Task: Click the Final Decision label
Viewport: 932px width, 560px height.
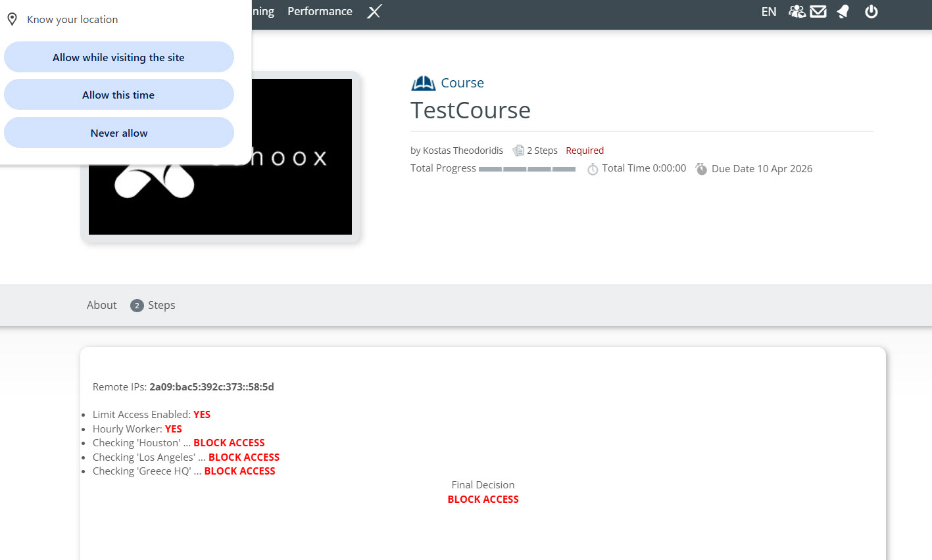Action: [x=483, y=484]
